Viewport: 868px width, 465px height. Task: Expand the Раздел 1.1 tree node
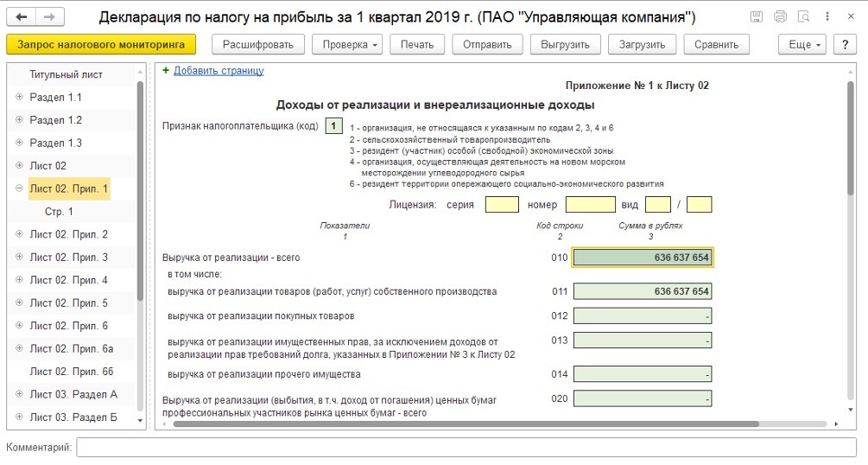click(19, 98)
